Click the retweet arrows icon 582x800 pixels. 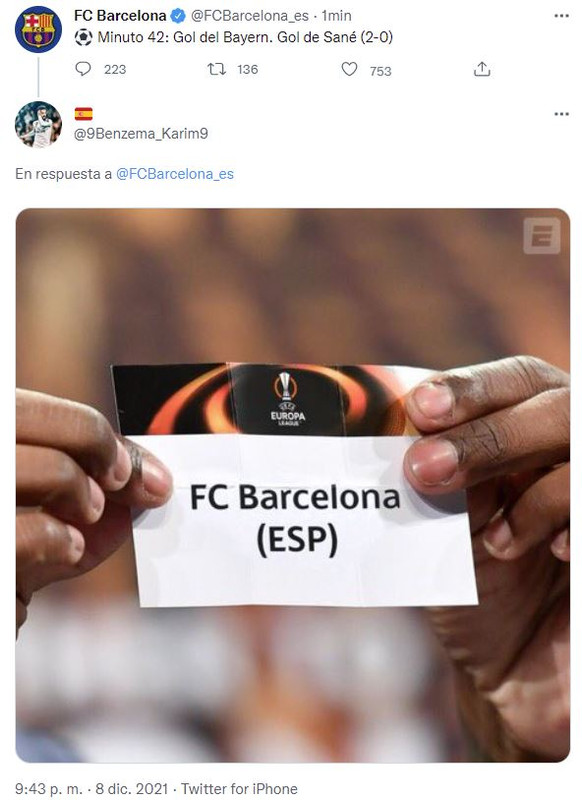[x=217, y=69]
